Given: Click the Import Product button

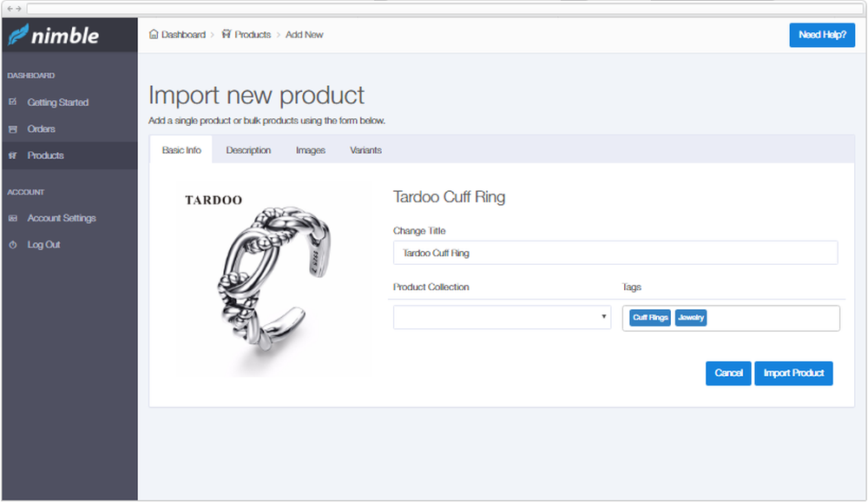Looking at the screenshot, I should (794, 373).
